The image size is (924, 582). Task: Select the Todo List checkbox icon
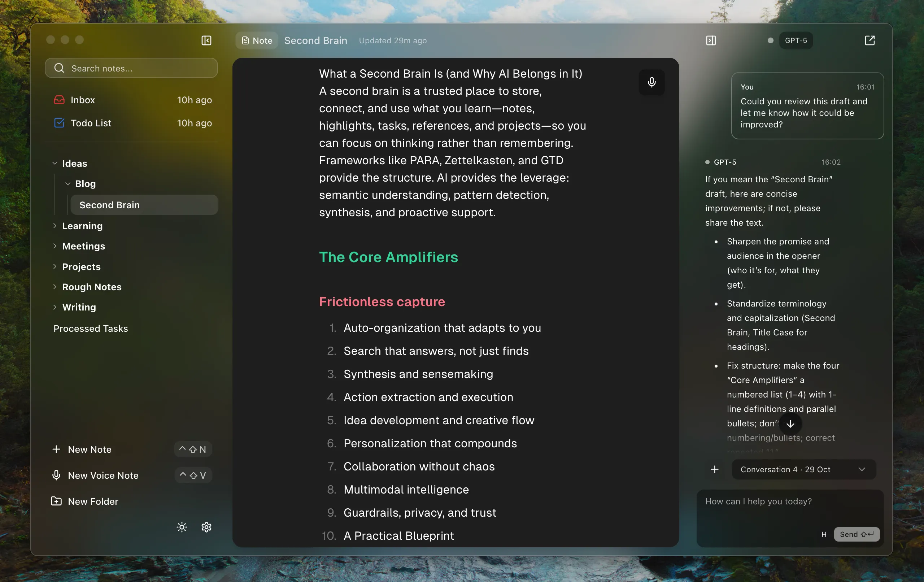(x=59, y=123)
